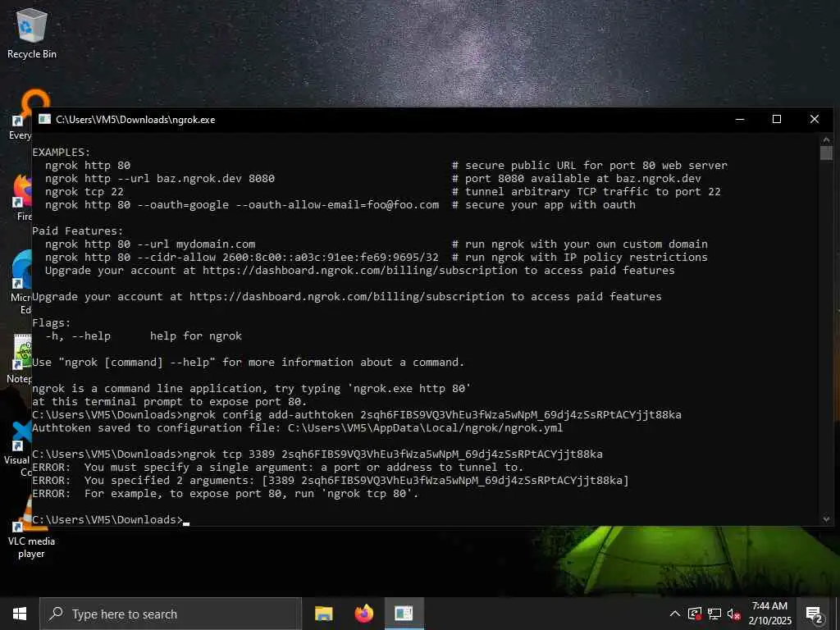The height and width of the screenshot is (630, 840).
Task: Click the final C:\Users\VM5\Downloads> prompt
Action: (x=107, y=519)
